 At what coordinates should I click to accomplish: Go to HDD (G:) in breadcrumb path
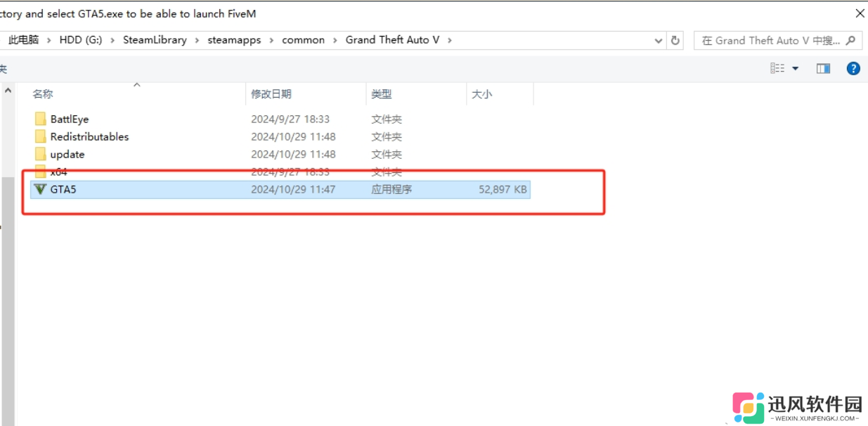[81, 40]
